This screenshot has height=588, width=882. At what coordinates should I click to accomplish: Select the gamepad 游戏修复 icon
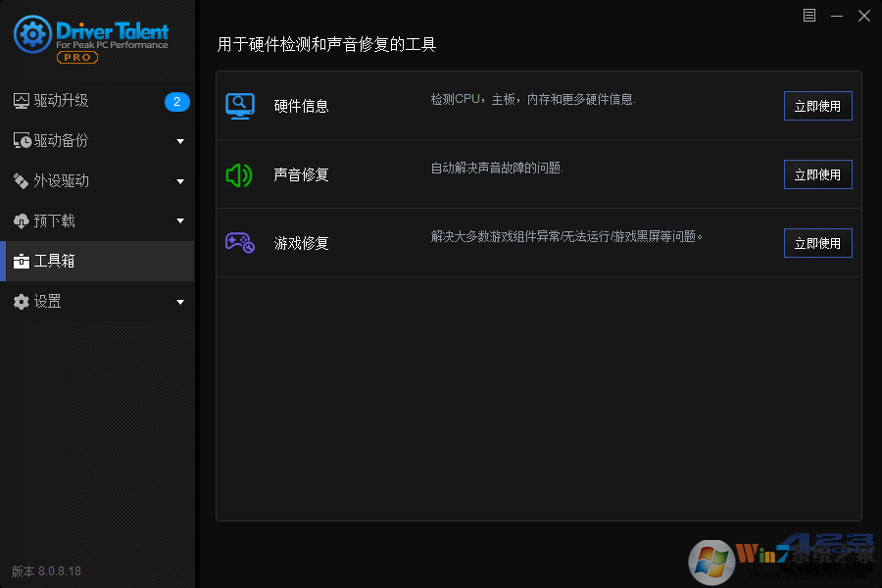(240, 242)
